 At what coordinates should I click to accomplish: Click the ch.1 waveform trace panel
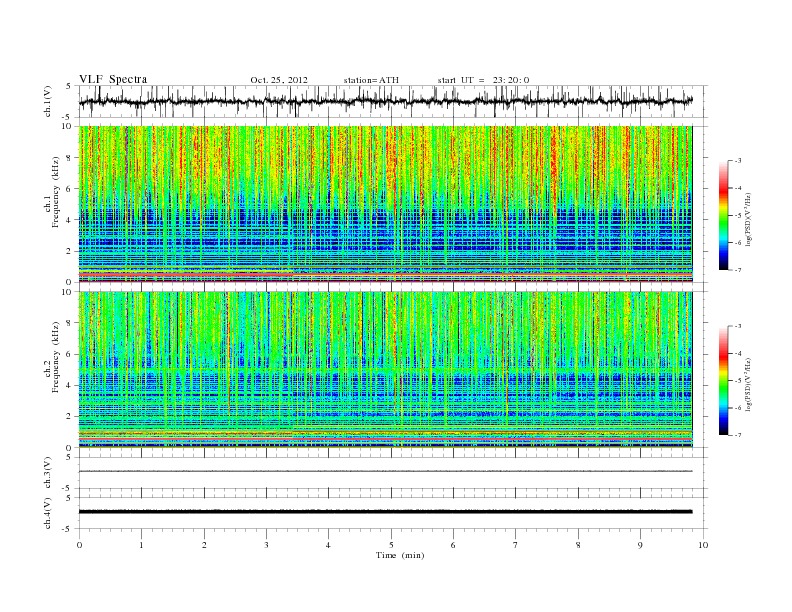click(393, 101)
